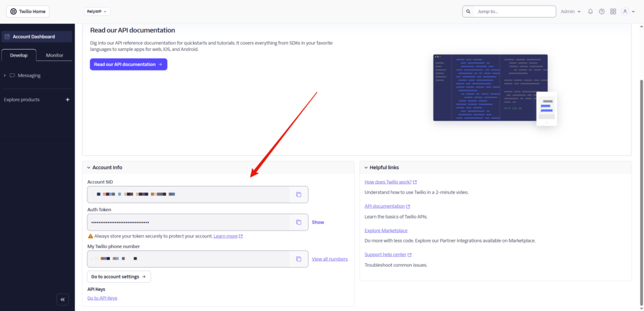The height and width of the screenshot is (311, 644).
Task: Open the help question mark icon
Action: click(602, 11)
